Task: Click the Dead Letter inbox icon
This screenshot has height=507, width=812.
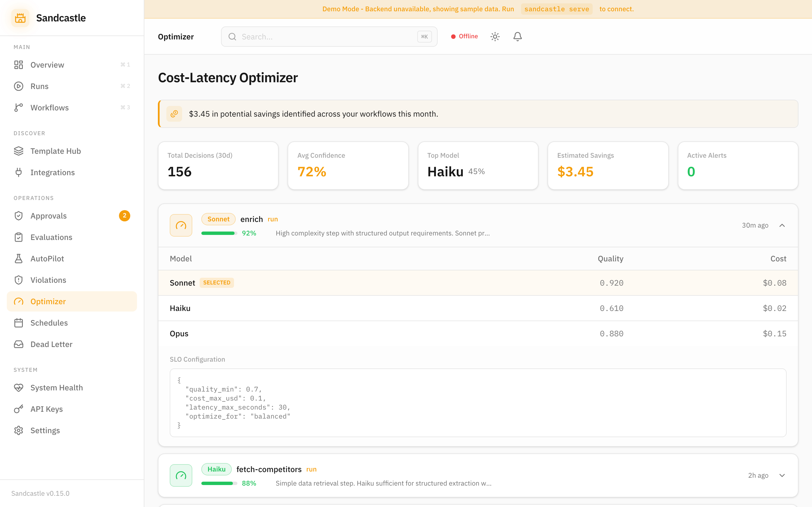Action: (18, 344)
